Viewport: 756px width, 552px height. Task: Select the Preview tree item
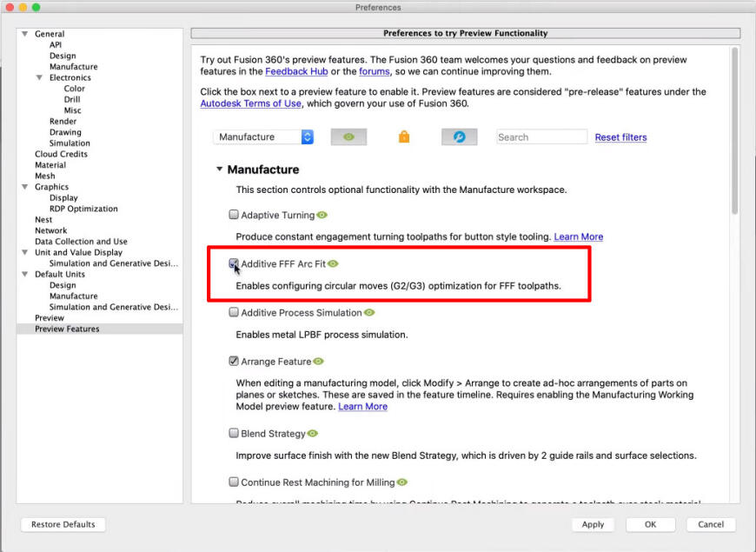click(50, 318)
